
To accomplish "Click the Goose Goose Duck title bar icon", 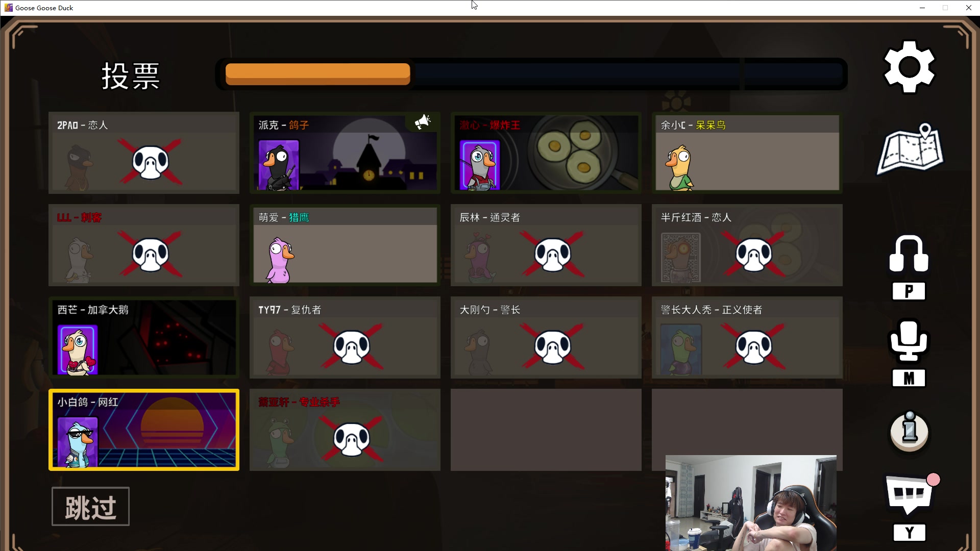I will 8,8.
